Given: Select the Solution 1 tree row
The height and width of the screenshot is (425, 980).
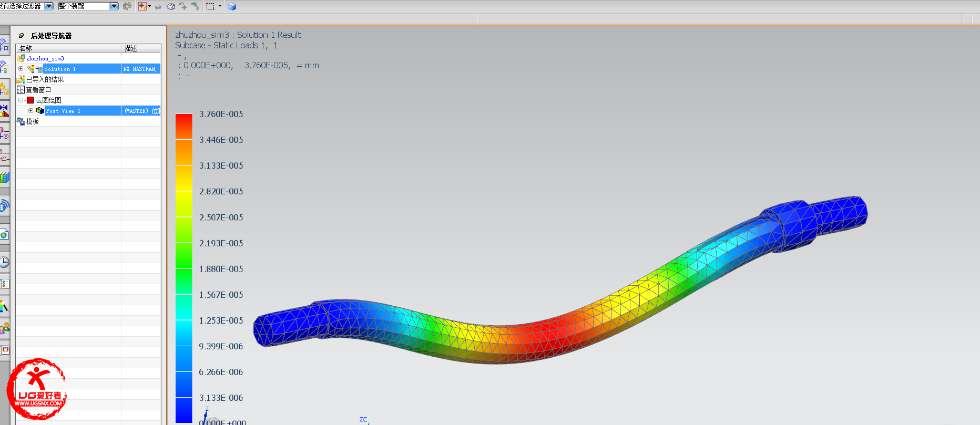Looking at the screenshot, I should click(x=88, y=69).
